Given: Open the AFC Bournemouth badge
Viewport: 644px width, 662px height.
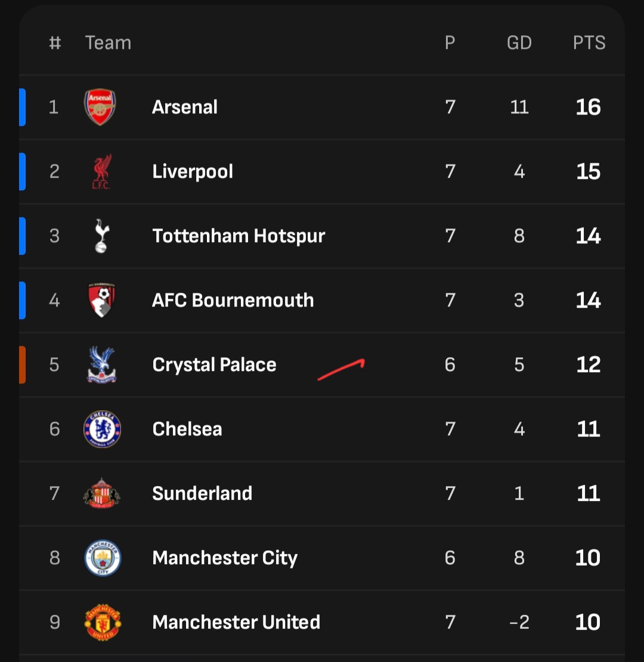Looking at the screenshot, I should 101,300.
